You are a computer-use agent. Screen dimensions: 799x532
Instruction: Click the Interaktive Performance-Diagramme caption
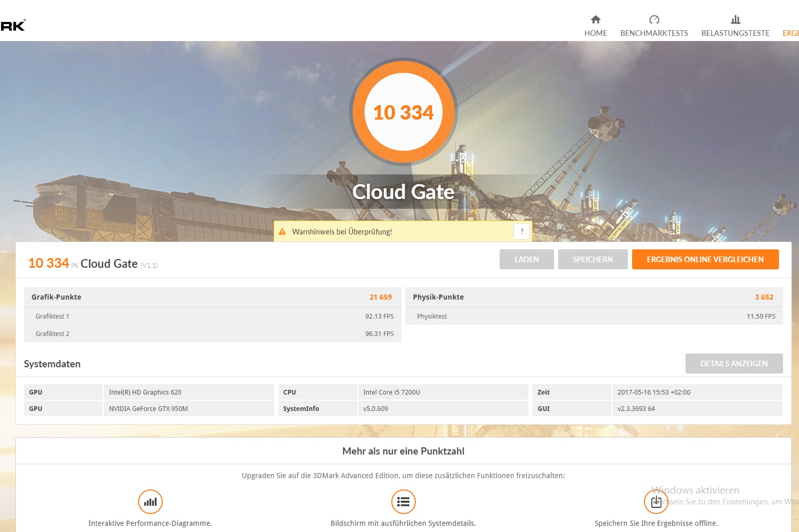pyautogui.click(x=150, y=523)
